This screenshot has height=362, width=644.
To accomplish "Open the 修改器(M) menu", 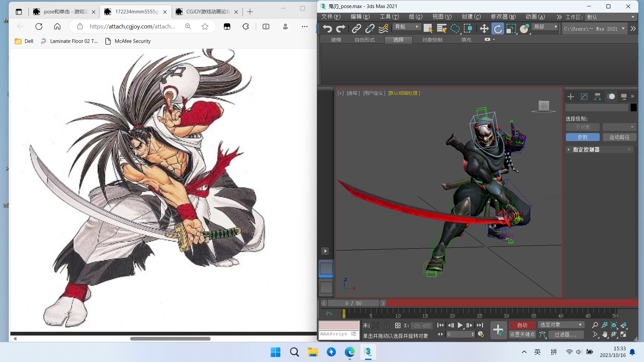I will click(503, 17).
